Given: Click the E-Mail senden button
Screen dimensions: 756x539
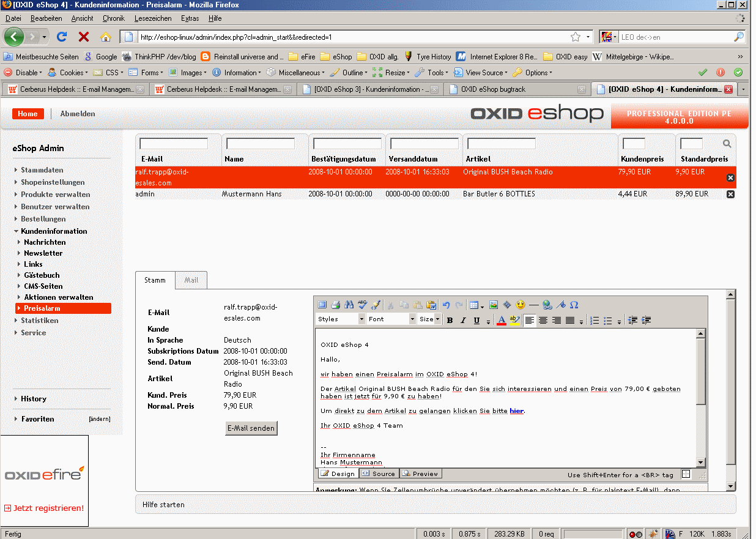Looking at the screenshot, I should click(x=251, y=428).
